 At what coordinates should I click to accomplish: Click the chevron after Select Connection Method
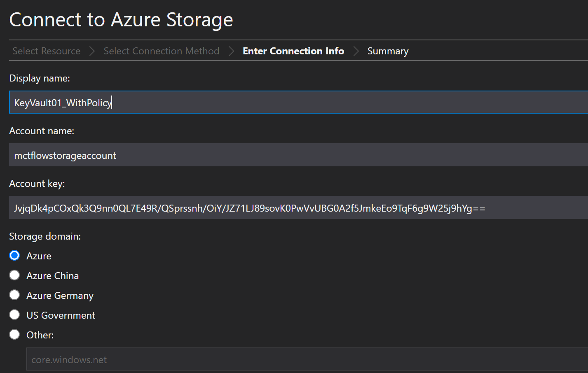(231, 51)
